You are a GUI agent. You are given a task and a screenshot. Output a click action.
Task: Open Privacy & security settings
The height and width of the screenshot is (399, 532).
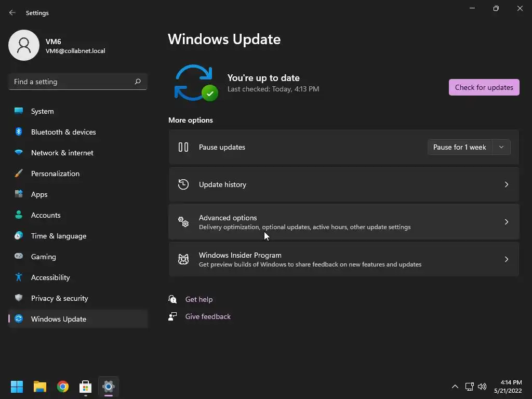78,298
